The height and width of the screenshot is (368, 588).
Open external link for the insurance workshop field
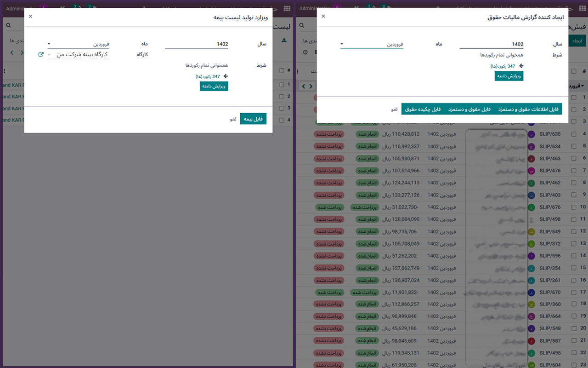pyautogui.click(x=41, y=54)
